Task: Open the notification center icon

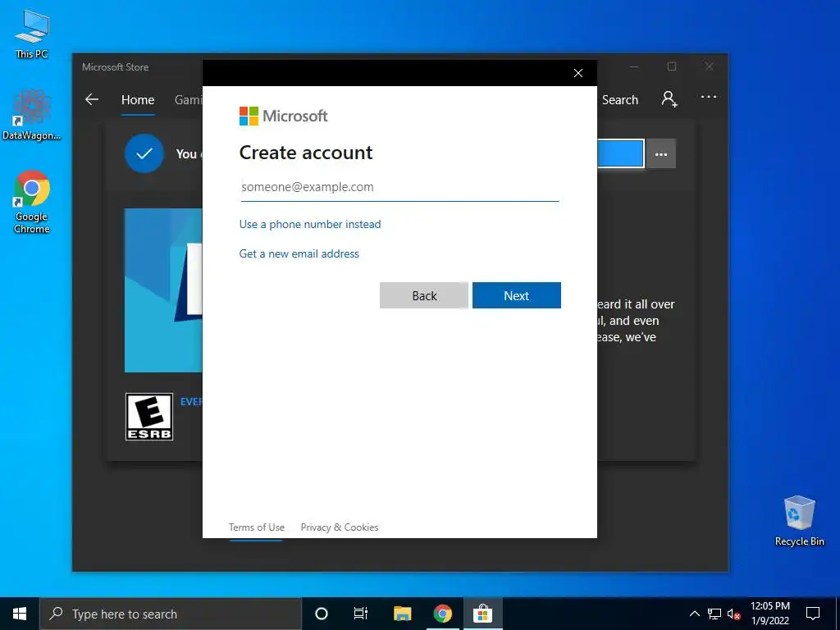Action: pos(813,614)
